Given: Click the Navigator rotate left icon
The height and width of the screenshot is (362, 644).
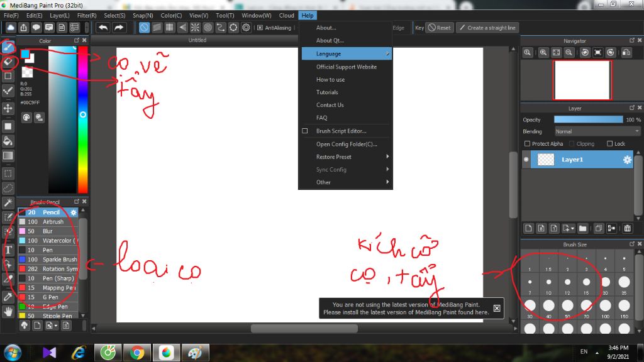Looking at the screenshot, I should [x=585, y=53].
